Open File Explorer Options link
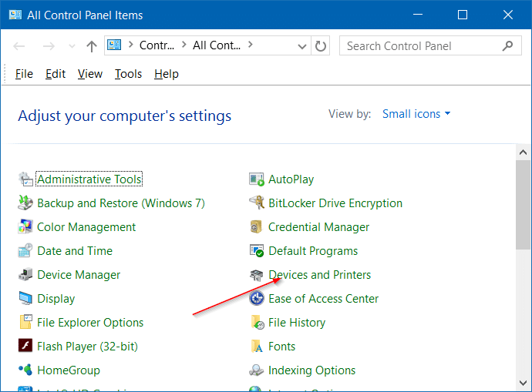 (x=90, y=323)
